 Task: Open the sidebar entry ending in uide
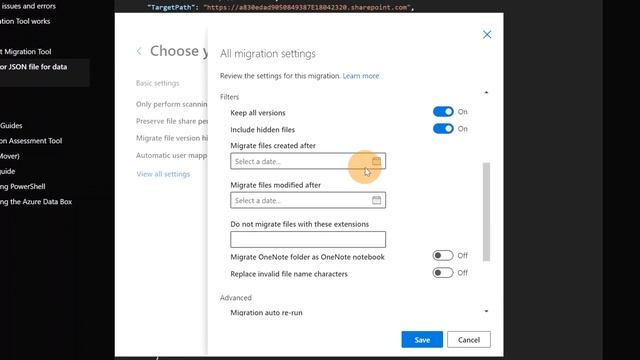coord(8,171)
